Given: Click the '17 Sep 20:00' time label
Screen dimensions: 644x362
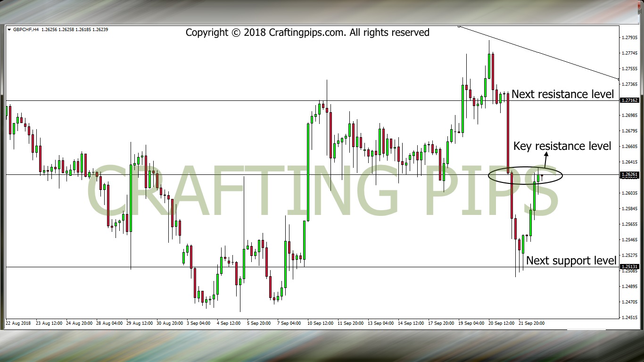Looking at the screenshot, I should [441, 323].
